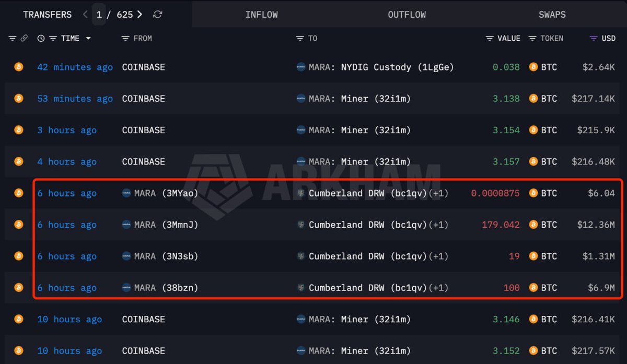Open the 53 minutes ago transaction link

[75, 99]
